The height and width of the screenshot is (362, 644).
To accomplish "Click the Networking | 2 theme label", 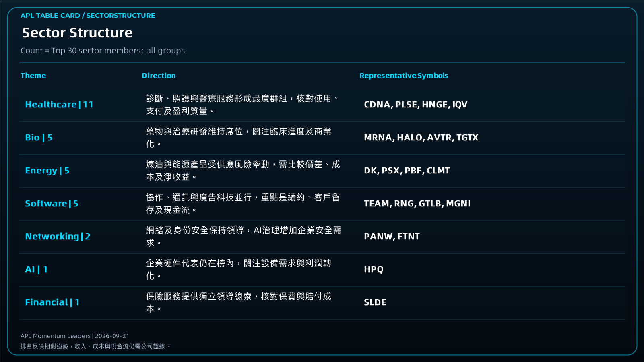I will (x=58, y=237).
